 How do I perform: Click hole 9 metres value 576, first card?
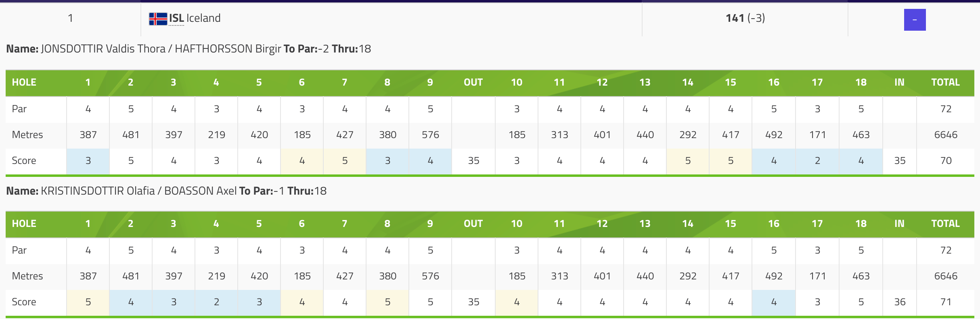430,135
